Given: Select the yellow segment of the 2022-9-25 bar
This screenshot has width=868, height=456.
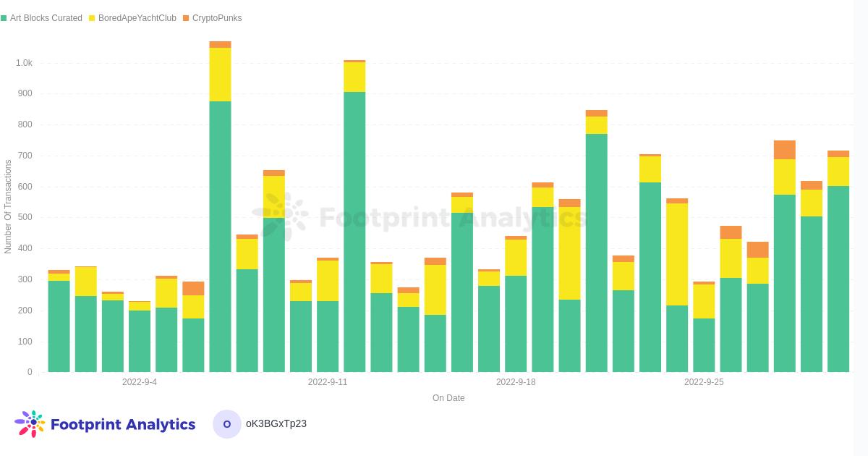Looking at the screenshot, I should click(x=704, y=301).
